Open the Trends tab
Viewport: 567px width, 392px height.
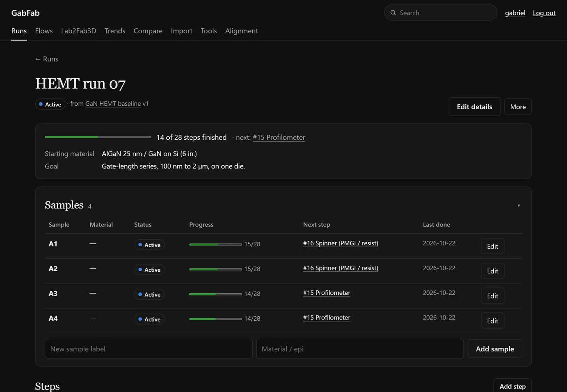coord(115,31)
